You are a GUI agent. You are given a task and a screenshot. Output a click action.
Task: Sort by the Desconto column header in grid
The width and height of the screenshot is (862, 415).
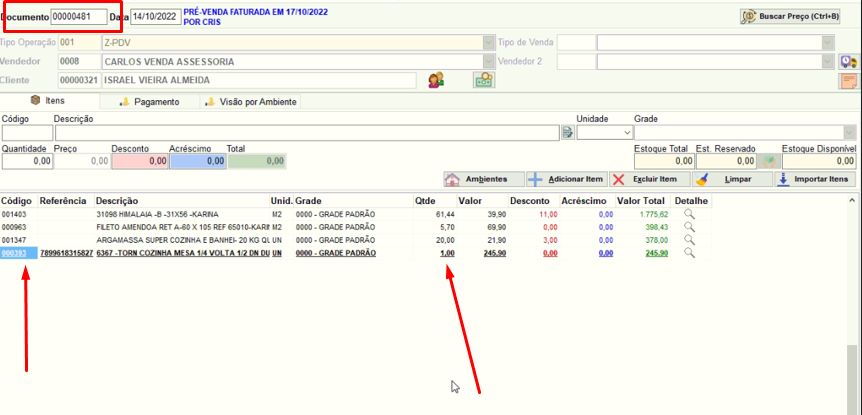(534, 201)
